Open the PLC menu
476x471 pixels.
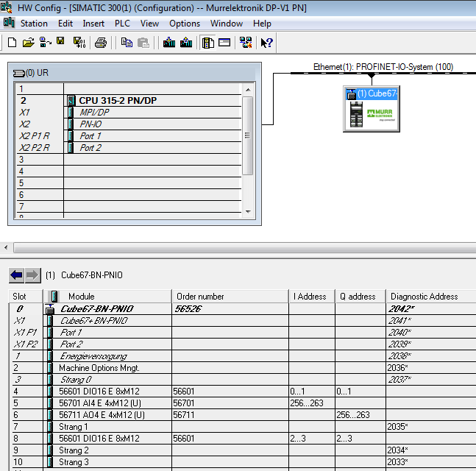122,24
